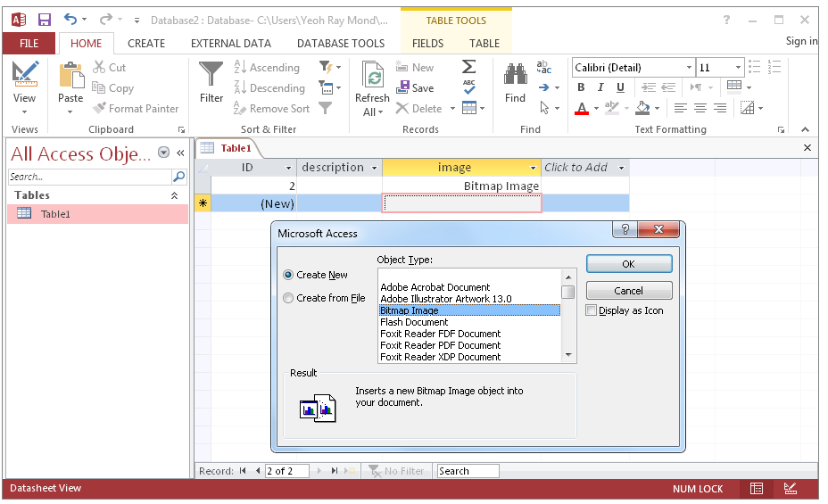Switch to EXTERNAL DATA tab
This screenshot has height=504, width=828.
(231, 44)
